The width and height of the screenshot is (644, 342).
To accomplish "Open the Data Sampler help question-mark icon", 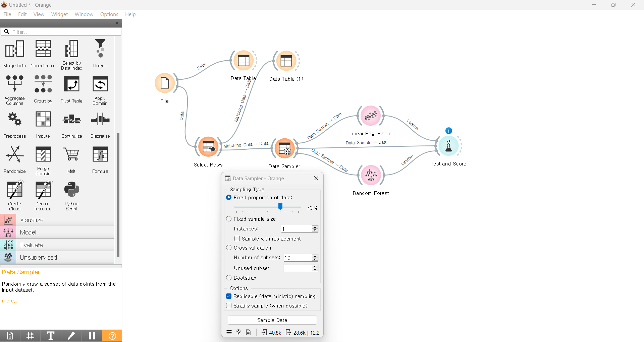I will point(238,333).
